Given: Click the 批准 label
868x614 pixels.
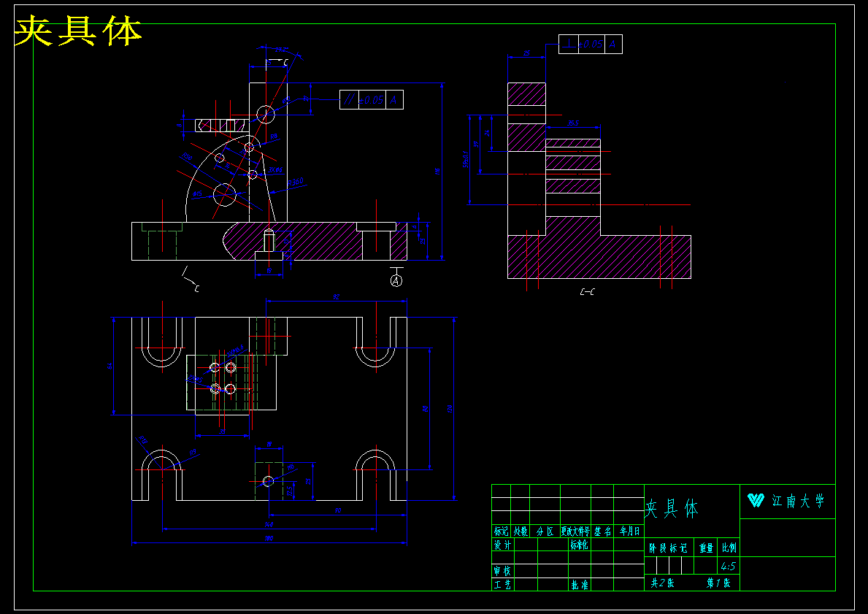Looking at the screenshot, I should [x=580, y=584].
